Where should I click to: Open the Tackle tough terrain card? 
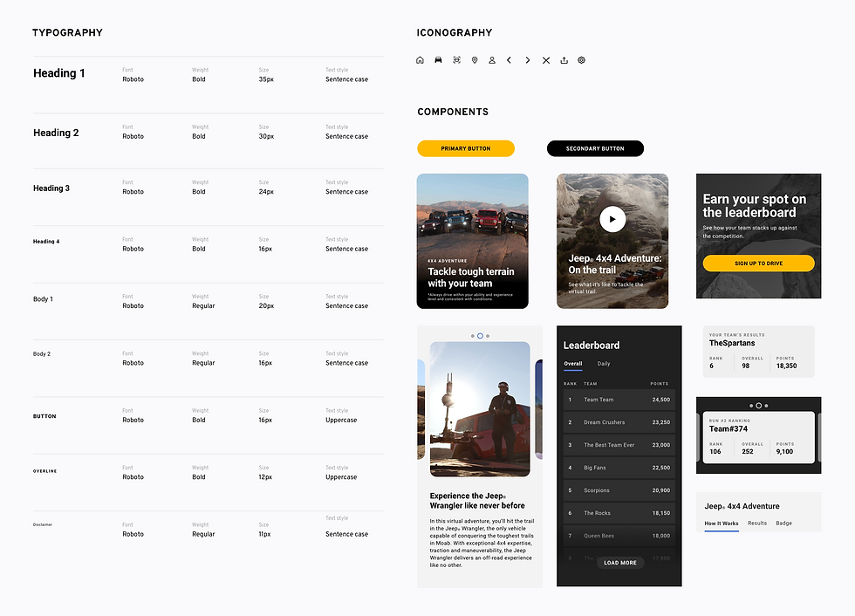coord(472,241)
